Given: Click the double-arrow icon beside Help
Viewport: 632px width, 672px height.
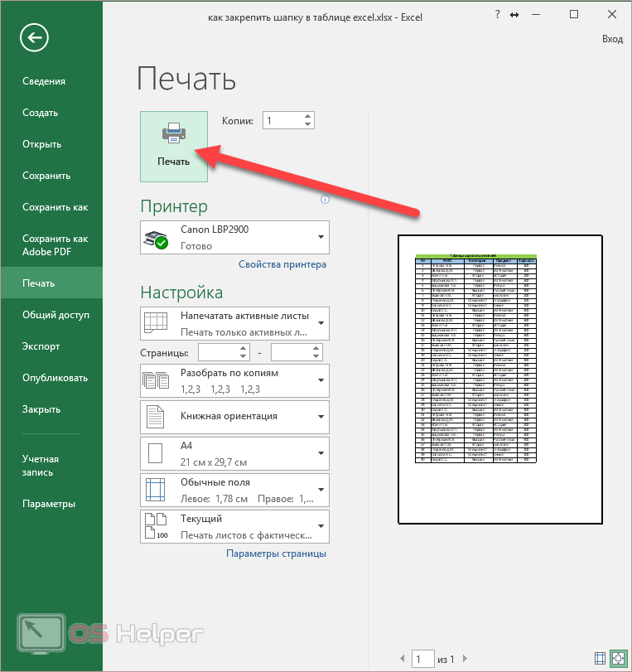Looking at the screenshot, I should [514, 15].
